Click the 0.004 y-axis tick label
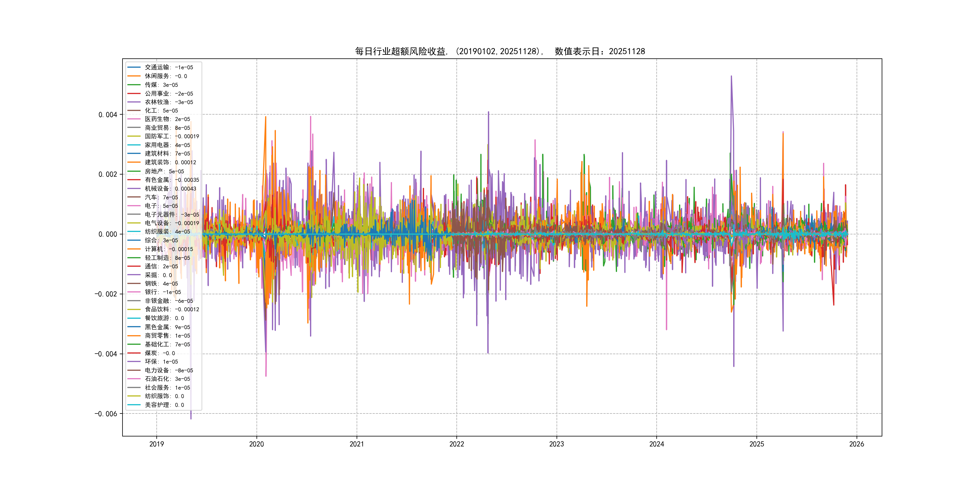This screenshot has height=490, width=980. pyautogui.click(x=108, y=115)
